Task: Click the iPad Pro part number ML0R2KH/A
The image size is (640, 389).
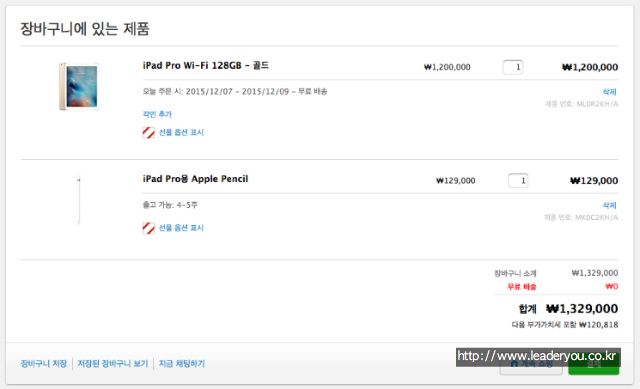Action: pos(597,104)
